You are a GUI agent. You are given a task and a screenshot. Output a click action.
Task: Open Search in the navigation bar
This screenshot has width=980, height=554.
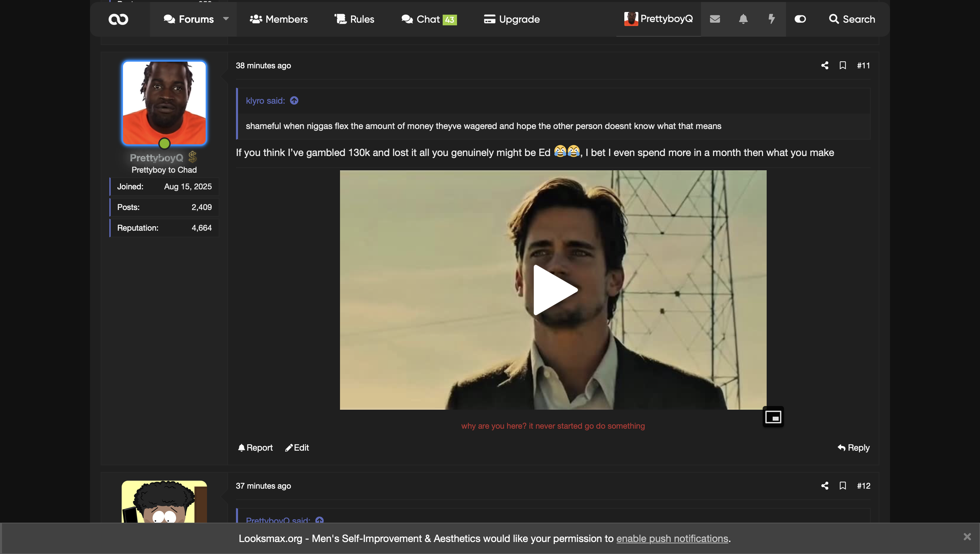(x=852, y=19)
